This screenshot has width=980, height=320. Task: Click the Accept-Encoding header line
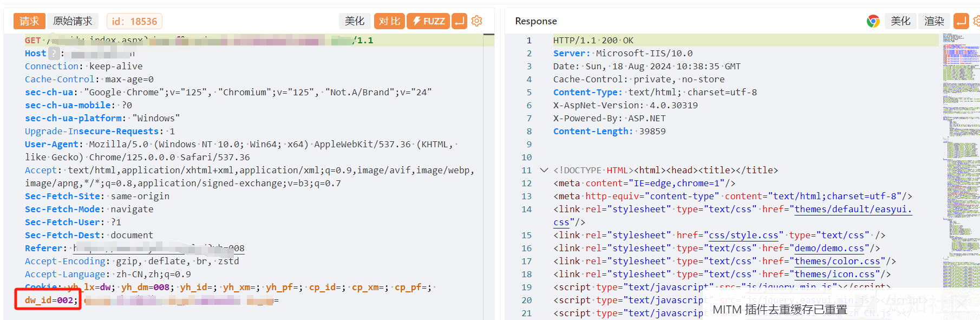click(132, 261)
